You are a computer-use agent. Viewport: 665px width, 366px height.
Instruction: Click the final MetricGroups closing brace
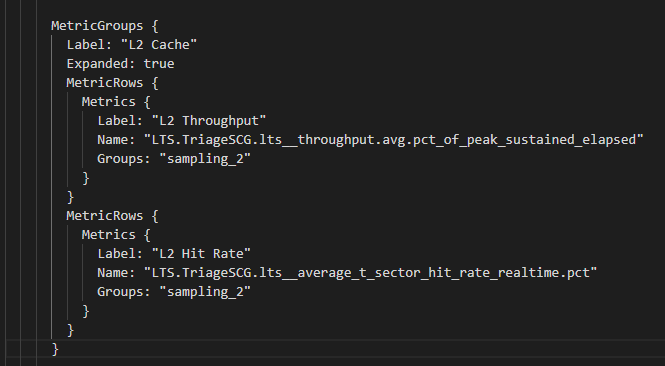(x=55, y=349)
